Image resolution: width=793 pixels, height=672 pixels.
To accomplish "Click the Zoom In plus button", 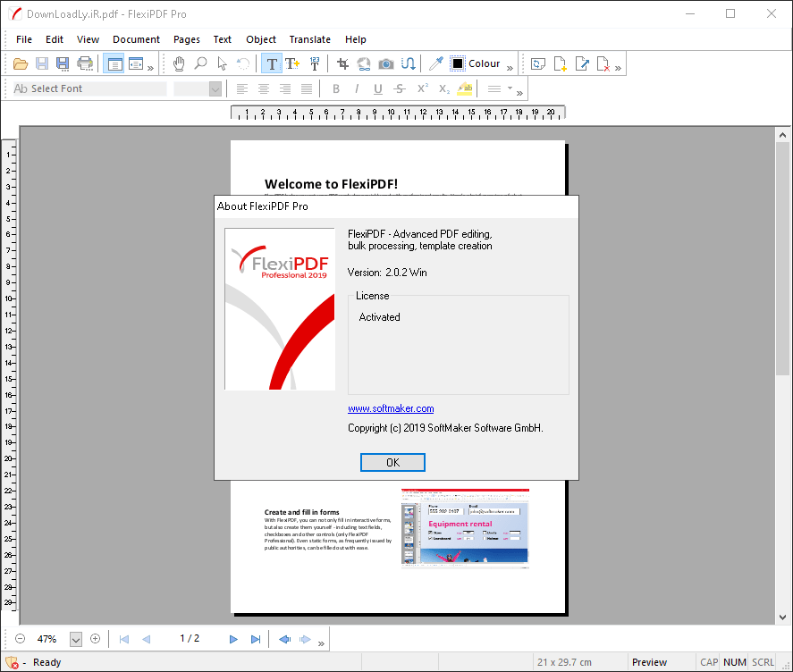I will click(95, 639).
